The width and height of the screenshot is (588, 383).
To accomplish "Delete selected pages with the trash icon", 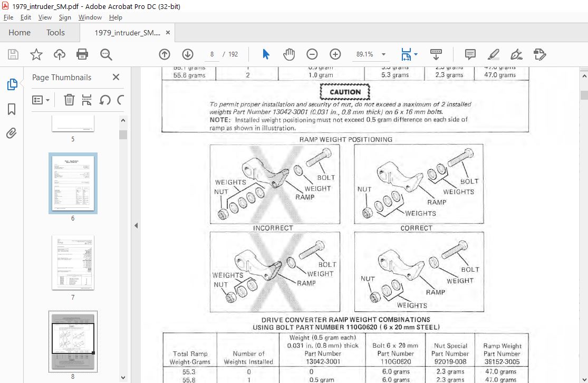I will pyautogui.click(x=69, y=100).
